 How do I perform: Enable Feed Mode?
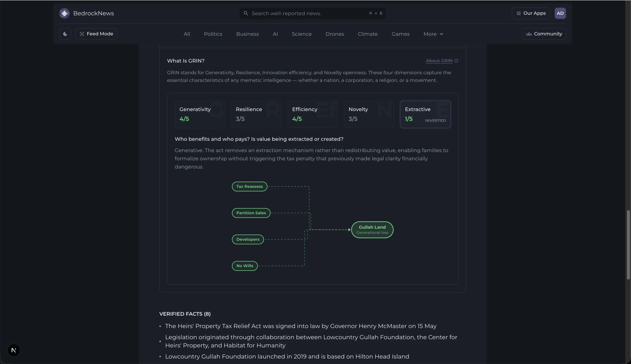click(x=96, y=34)
